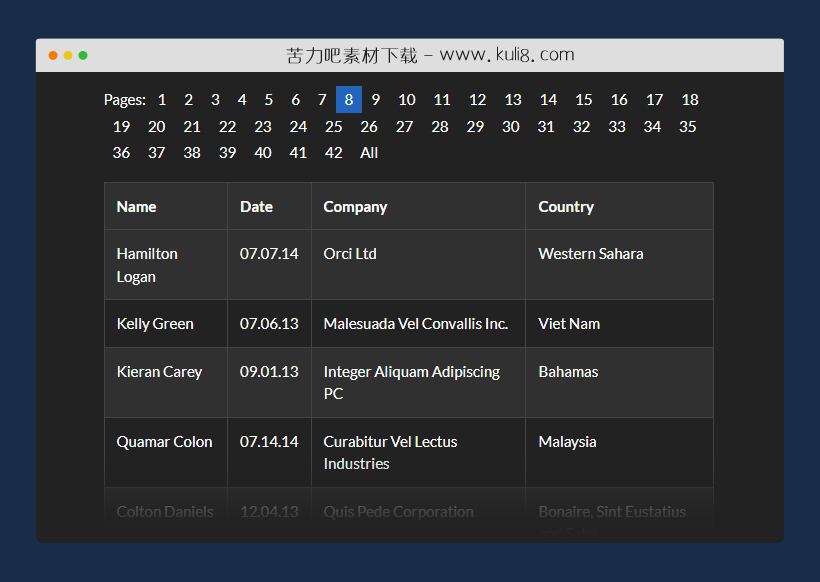Select page 9 link
820x582 pixels.
point(375,100)
